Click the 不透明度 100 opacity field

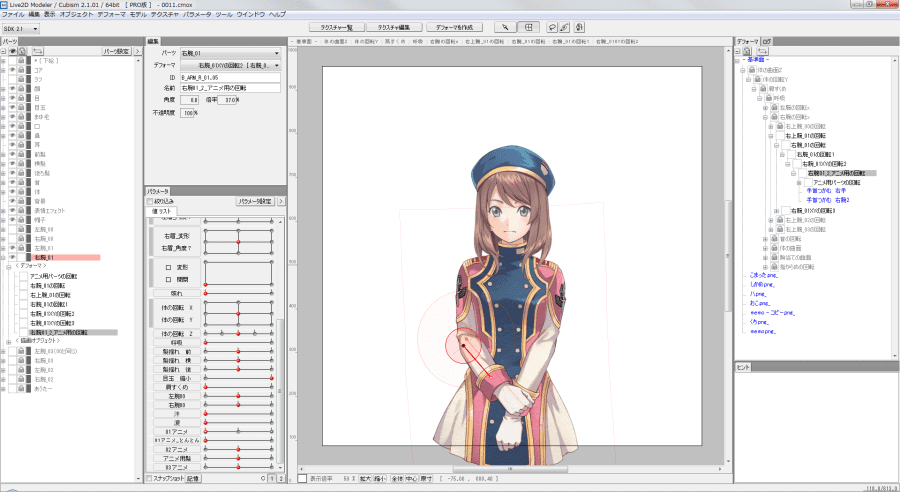187,113
